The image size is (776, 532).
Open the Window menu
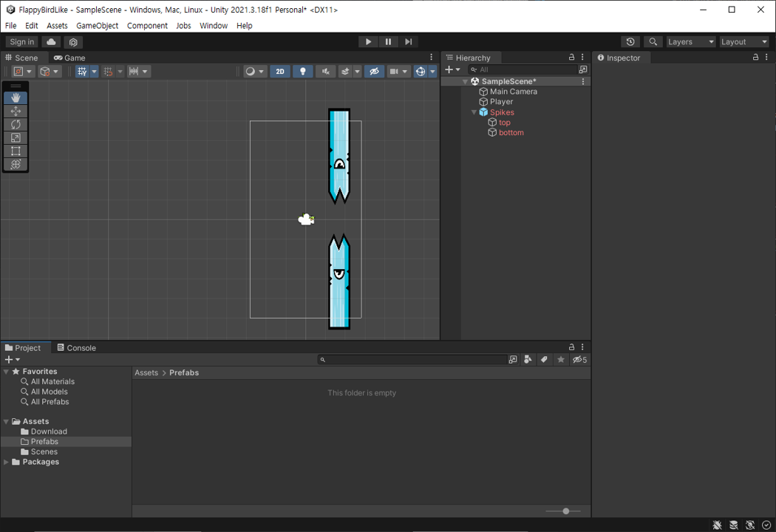214,26
